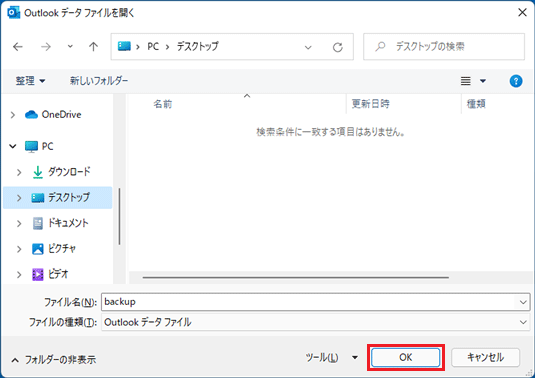Select デスクトップ in the address breadcrumb

[198, 46]
